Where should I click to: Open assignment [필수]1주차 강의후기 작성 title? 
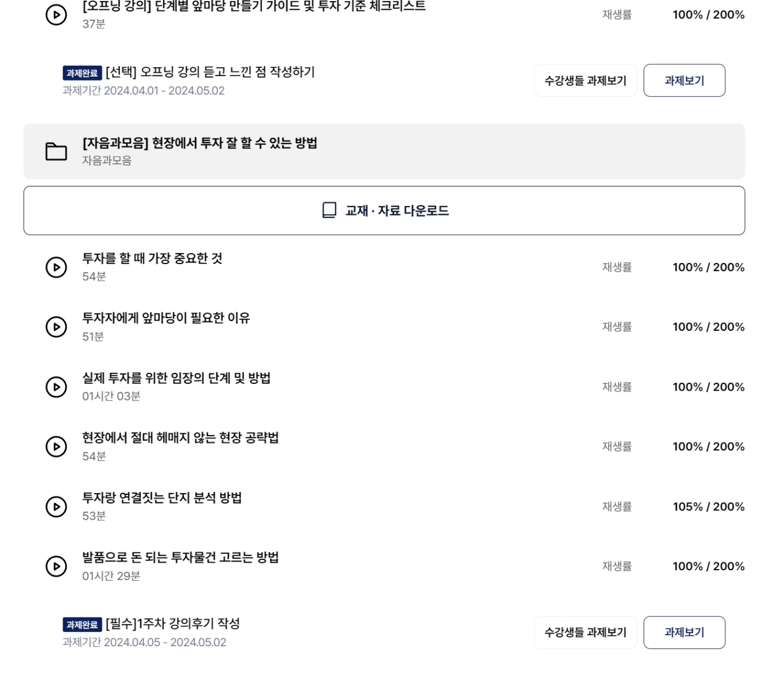point(173,623)
